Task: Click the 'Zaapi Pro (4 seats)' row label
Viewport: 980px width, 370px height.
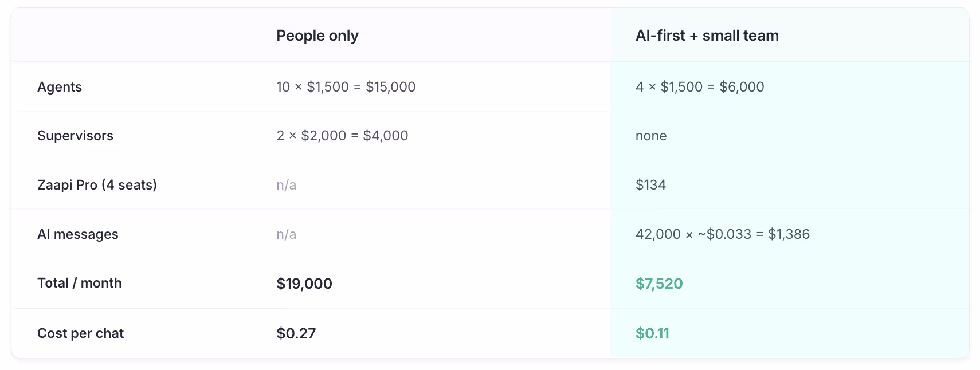Action: [x=97, y=185]
